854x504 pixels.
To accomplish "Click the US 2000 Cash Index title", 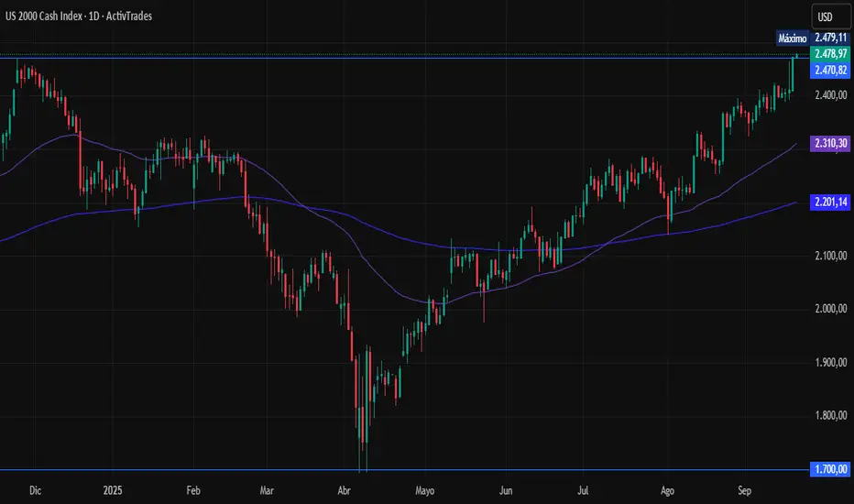I will [x=79, y=16].
